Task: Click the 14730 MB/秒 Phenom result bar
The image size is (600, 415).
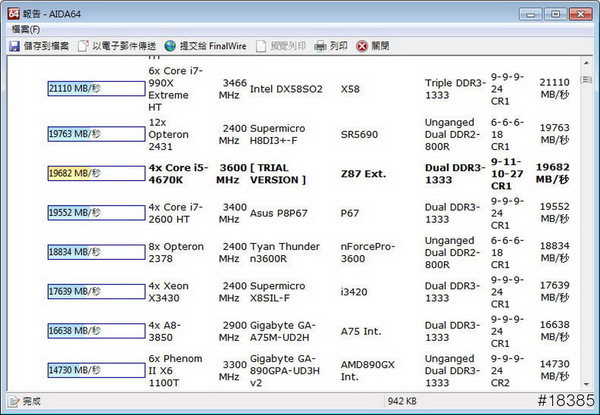Action: (x=96, y=371)
